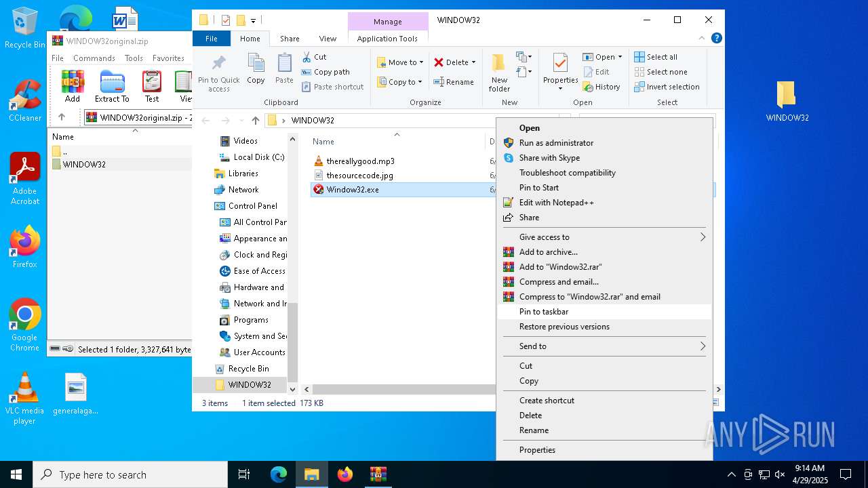
Task: Choose Properties in the context menu
Action: coord(605,450)
